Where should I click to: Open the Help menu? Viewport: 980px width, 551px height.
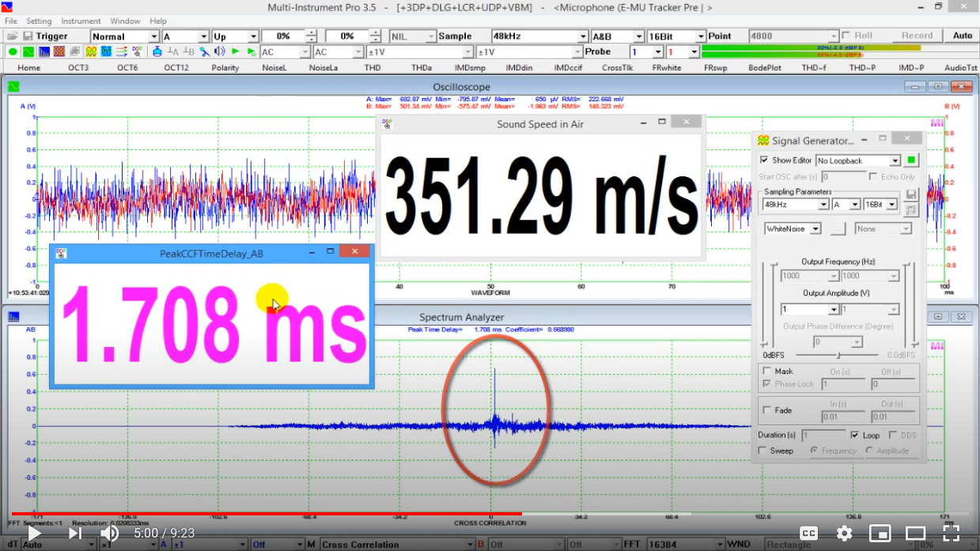[x=158, y=21]
